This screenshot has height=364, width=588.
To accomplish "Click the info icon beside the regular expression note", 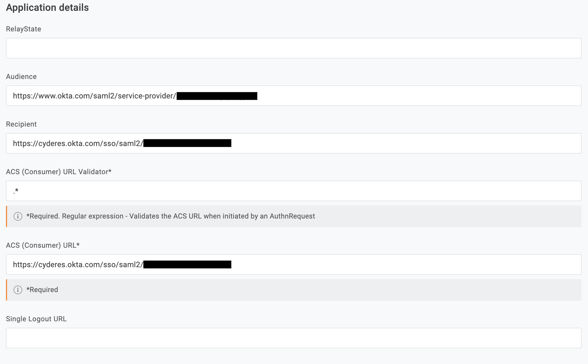I will [x=18, y=216].
